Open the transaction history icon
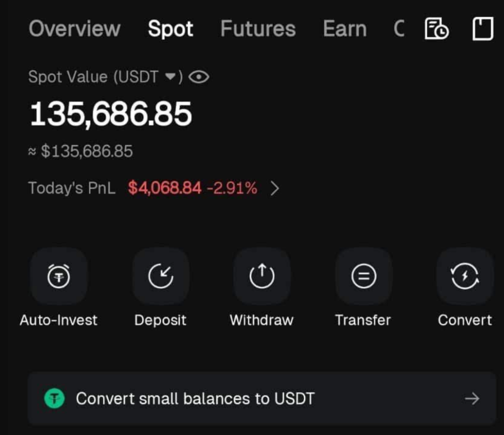504x435 pixels. [x=437, y=29]
